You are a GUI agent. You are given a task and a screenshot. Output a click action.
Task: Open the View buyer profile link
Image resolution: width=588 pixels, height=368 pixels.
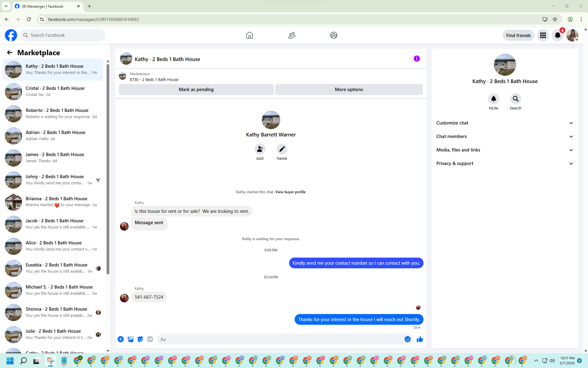pyautogui.click(x=290, y=192)
